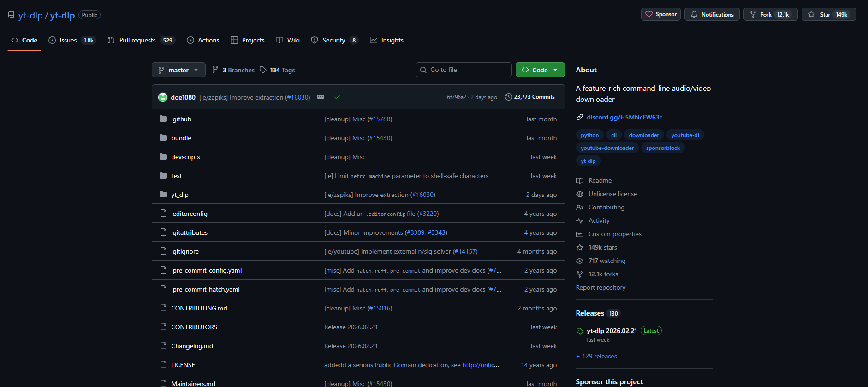Click the Sponsor heart icon
The height and width of the screenshot is (387, 868).
pyautogui.click(x=649, y=14)
